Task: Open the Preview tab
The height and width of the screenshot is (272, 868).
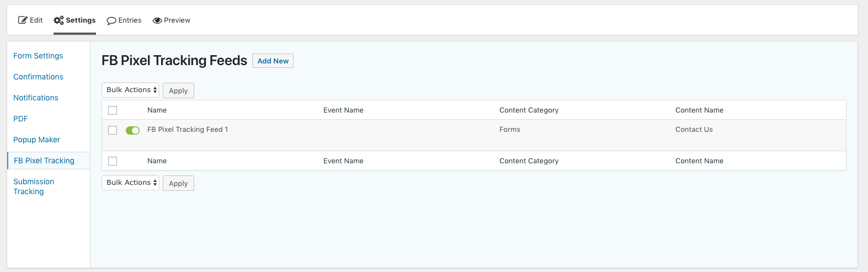Action: (x=177, y=20)
